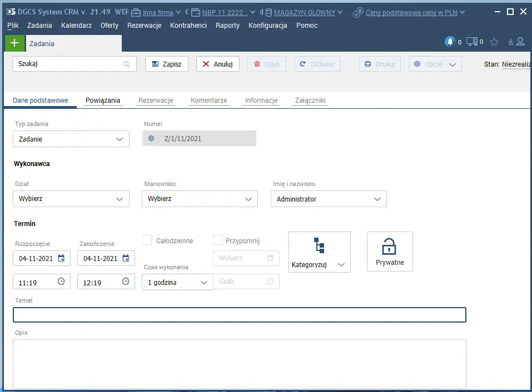Image resolution: width=532 pixels, height=392 pixels.
Task: Select the Dane podstawowe tab
Action: tap(41, 100)
